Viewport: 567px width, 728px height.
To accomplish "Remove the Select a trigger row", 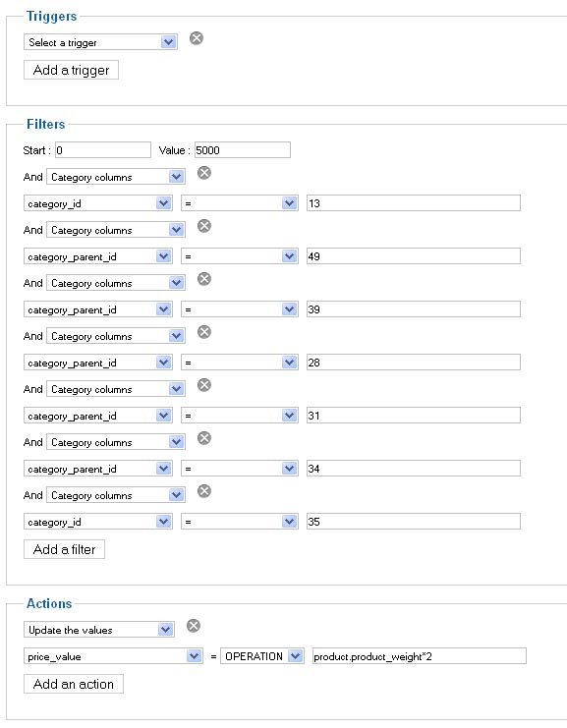I will [x=197, y=38].
